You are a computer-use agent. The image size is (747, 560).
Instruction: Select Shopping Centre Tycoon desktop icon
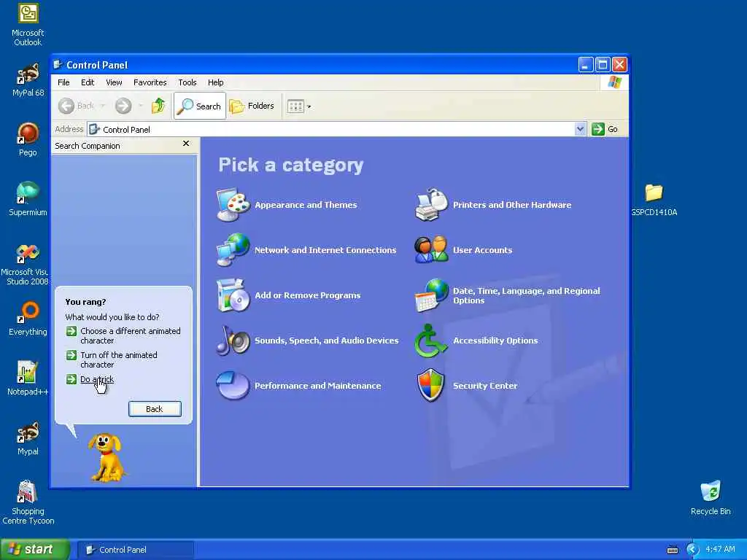click(28, 502)
